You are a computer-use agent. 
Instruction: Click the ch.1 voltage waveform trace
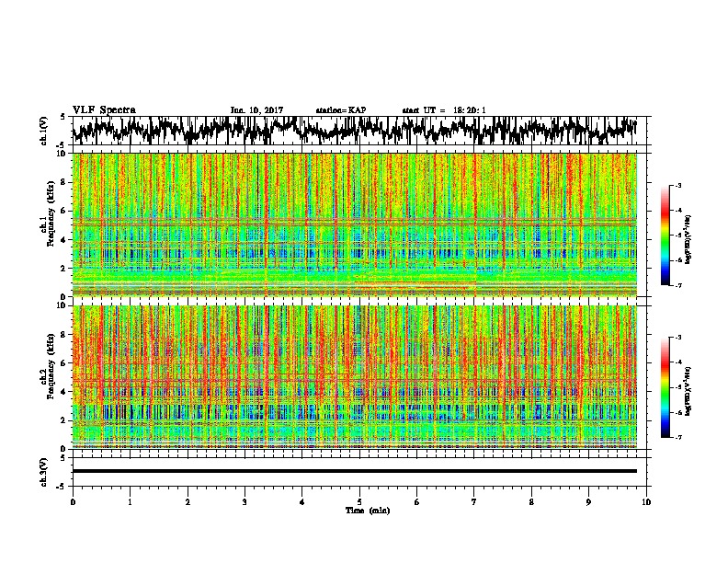pyautogui.click(x=354, y=131)
